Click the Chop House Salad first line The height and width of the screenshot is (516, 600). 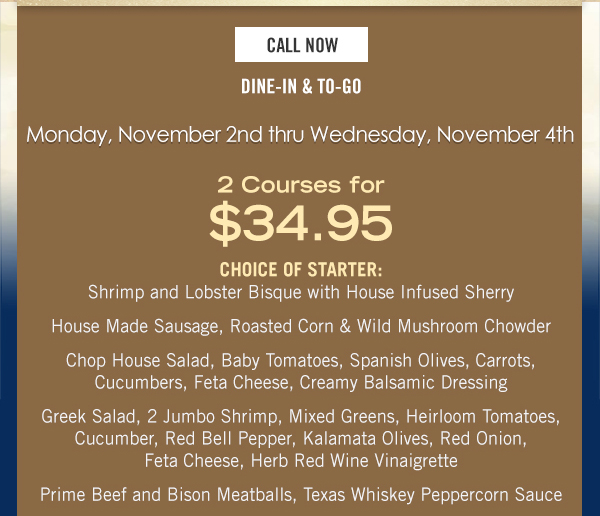300,361
